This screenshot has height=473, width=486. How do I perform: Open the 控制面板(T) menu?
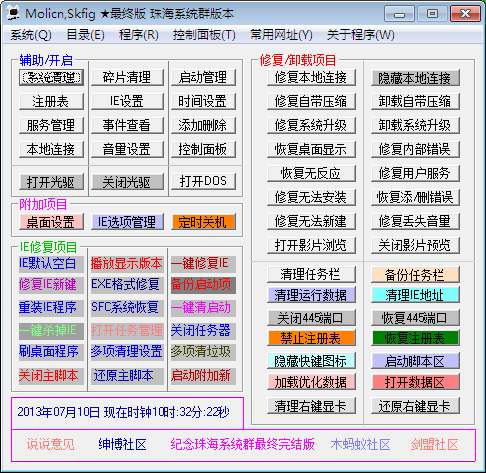[204, 35]
